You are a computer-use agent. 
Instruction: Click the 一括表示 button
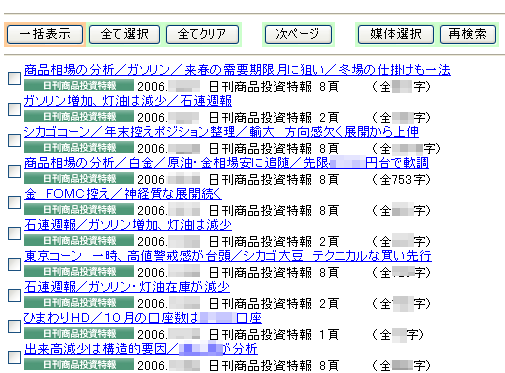pyautogui.click(x=45, y=34)
